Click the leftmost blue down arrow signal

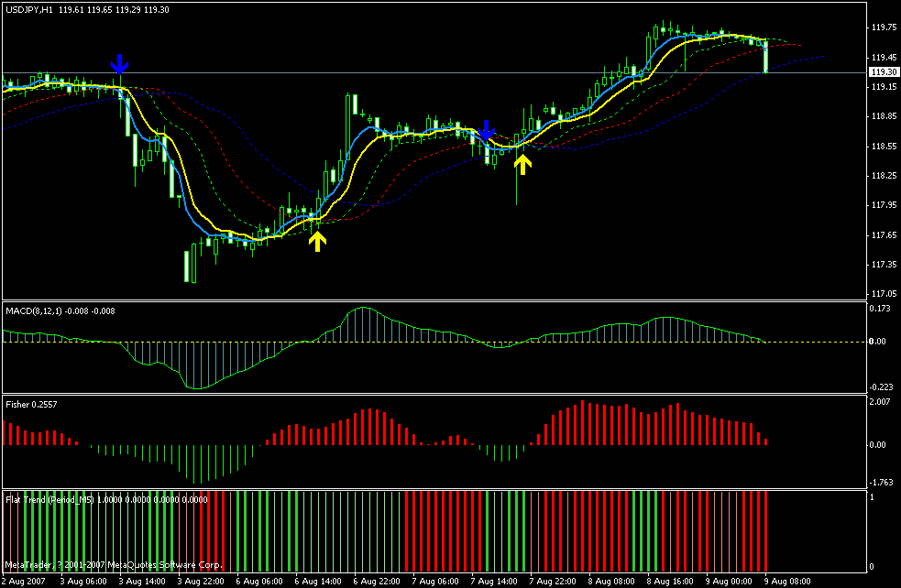[x=119, y=64]
